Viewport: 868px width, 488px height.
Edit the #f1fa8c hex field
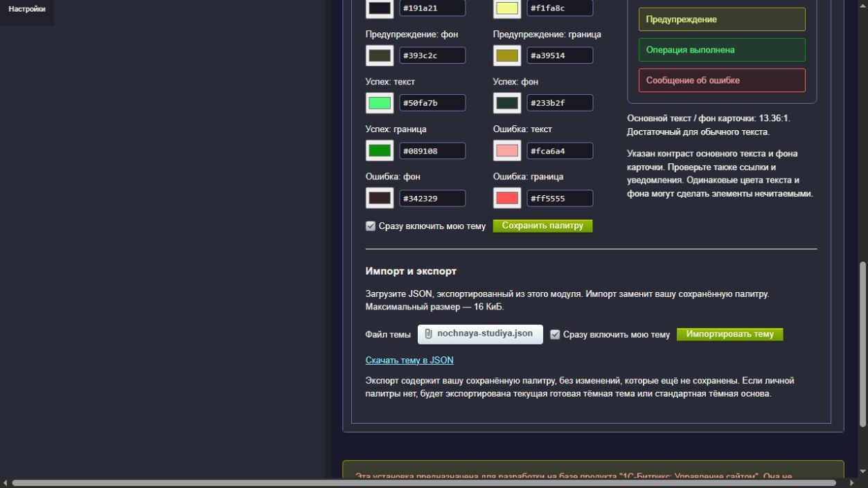560,8
